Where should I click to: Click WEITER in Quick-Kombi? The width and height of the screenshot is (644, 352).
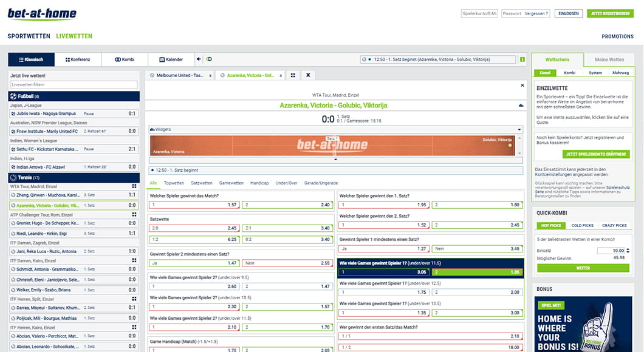pyautogui.click(x=583, y=268)
